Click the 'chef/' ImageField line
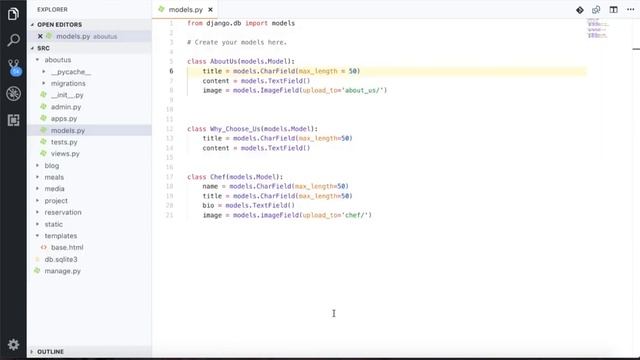This screenshot has height=360, width=640. (x=287, y=215)
